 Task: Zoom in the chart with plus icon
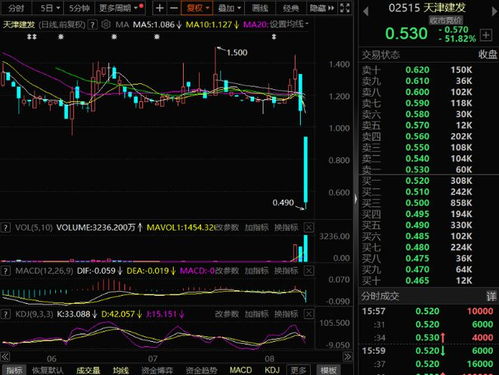point(160,8)
